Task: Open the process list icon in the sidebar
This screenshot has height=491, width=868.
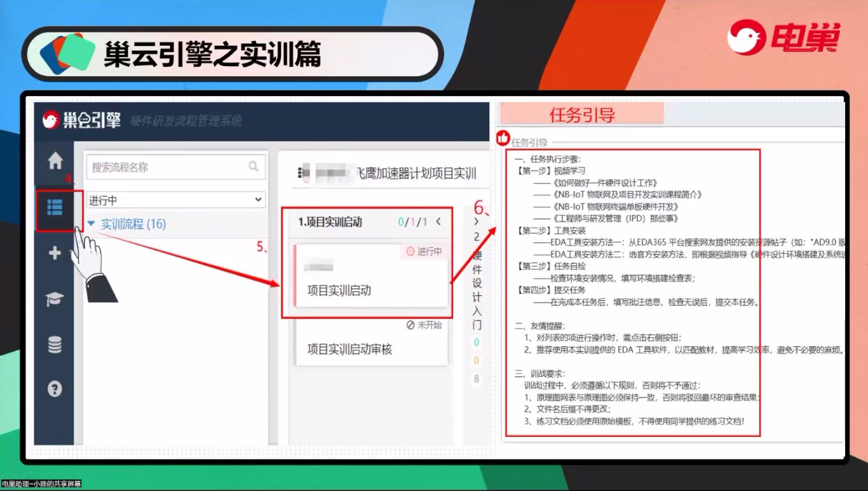Action: tap(55, 207)
